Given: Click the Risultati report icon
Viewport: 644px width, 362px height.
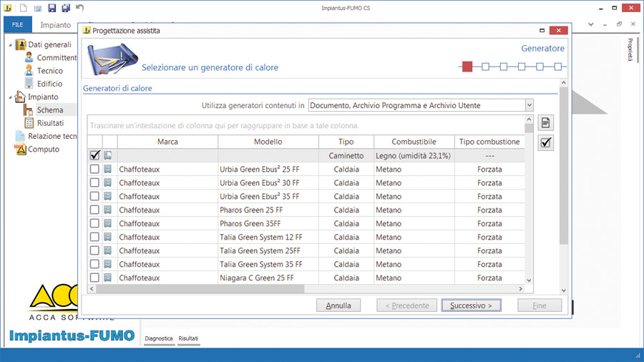Looking at the screenshot, I should click(29, 123).
